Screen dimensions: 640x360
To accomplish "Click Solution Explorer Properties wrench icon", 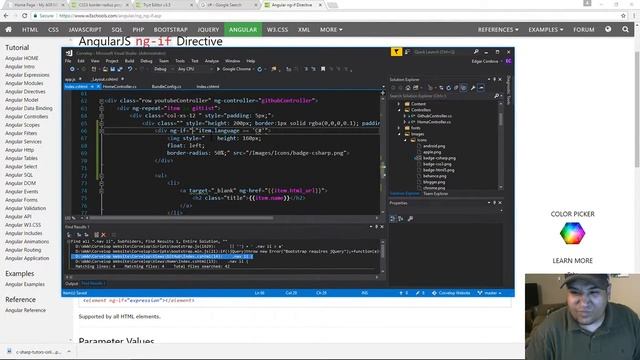I will pyautogui.click(x=473, y=88).
